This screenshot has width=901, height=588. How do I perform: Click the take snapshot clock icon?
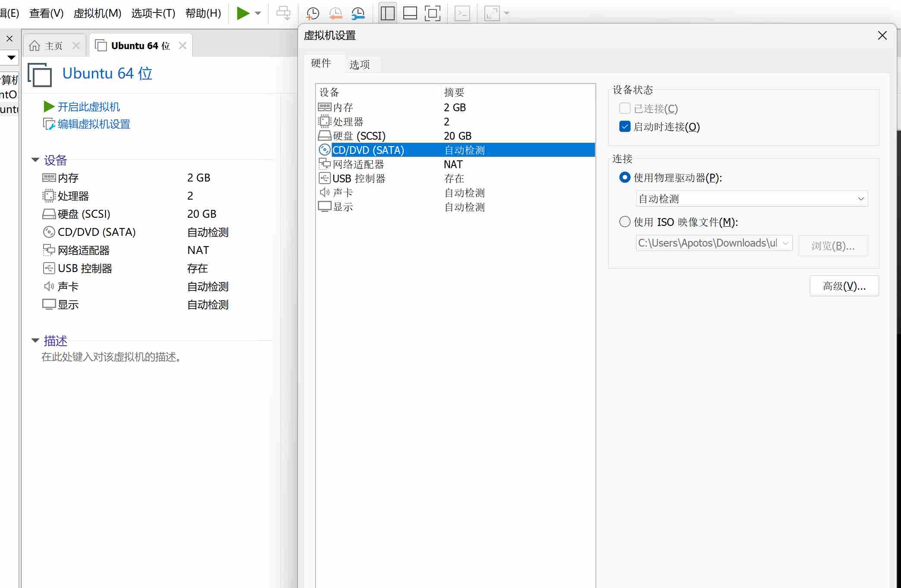(x=312, y=13)
